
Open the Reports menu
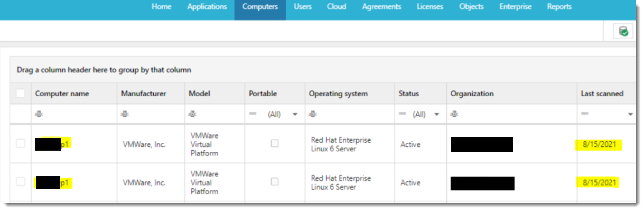[559, 7]
